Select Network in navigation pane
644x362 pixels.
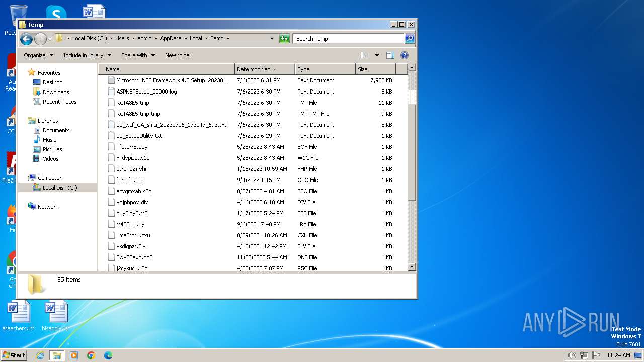(48, 207)
